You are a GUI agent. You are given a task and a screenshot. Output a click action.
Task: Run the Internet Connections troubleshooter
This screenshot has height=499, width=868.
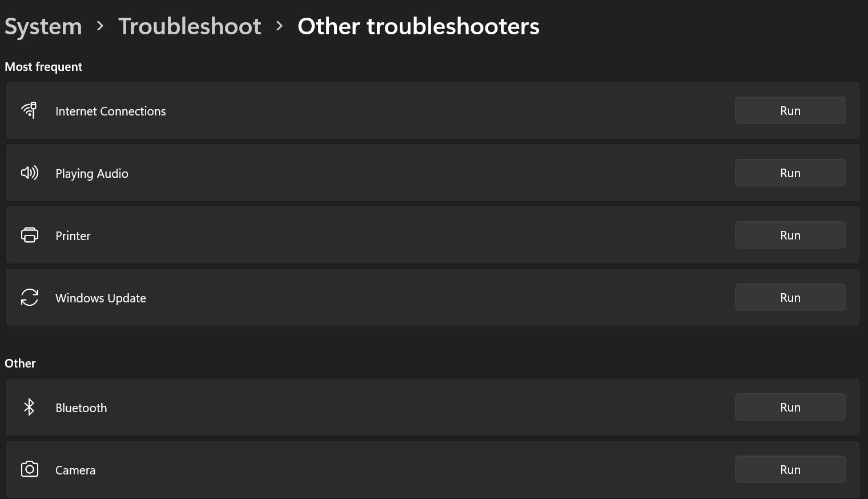pos(790,110)
